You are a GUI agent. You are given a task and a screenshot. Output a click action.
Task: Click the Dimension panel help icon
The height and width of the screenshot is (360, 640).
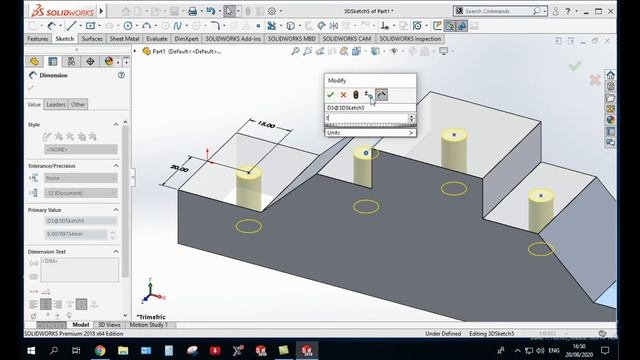click(x=121, y=75)
